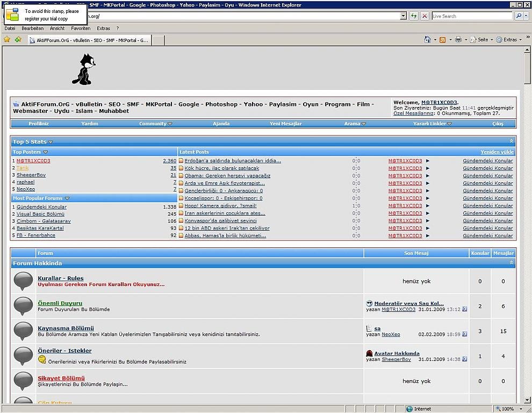Open the Avatar Hakkında last post link

pyautogui.click(x=397, y=353)
